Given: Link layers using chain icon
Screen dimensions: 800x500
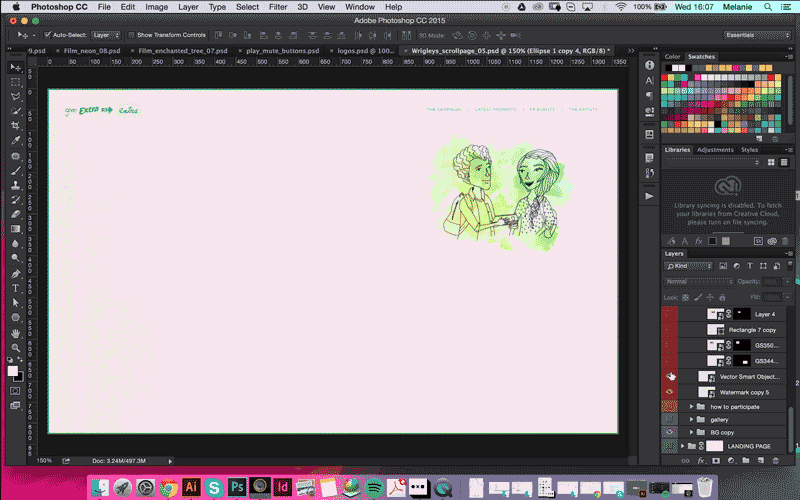Looking at the screenshot, I should point(686,460).
